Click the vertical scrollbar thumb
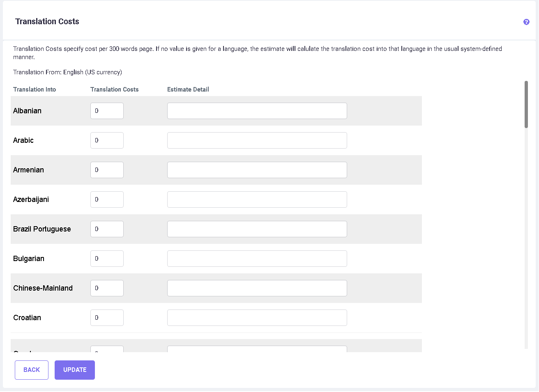Viewport: 539px width, 392px height. pyautogui.click(x=526, y=105)
